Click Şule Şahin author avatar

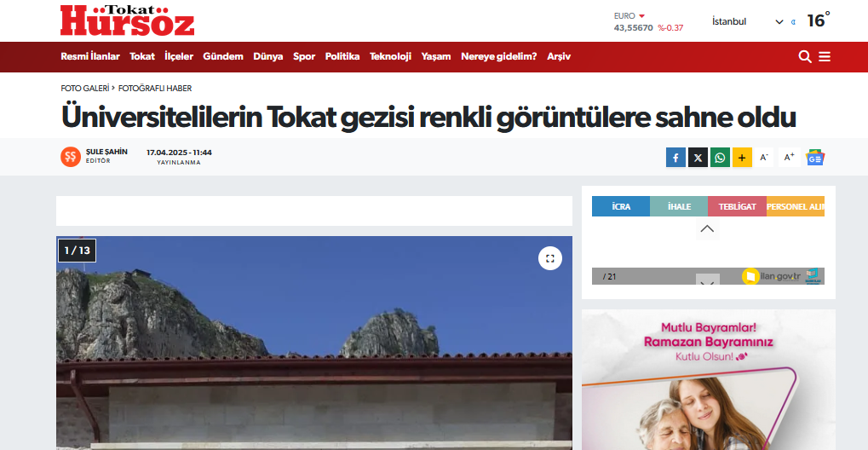pos(71,157)
